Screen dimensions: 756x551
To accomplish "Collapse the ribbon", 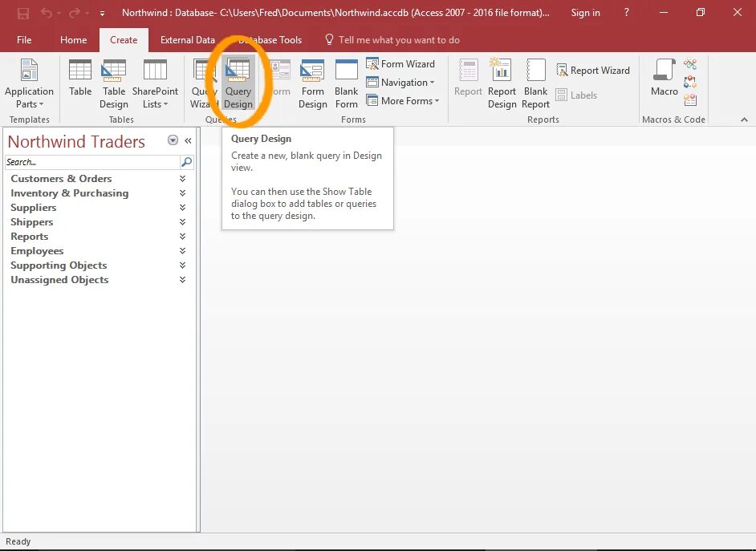I will (744, 120).
